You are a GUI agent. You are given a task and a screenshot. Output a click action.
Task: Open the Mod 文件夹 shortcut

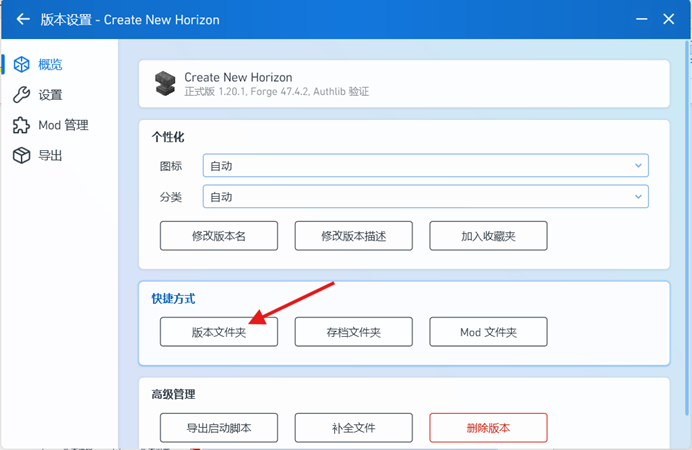(x=488, y=332)
